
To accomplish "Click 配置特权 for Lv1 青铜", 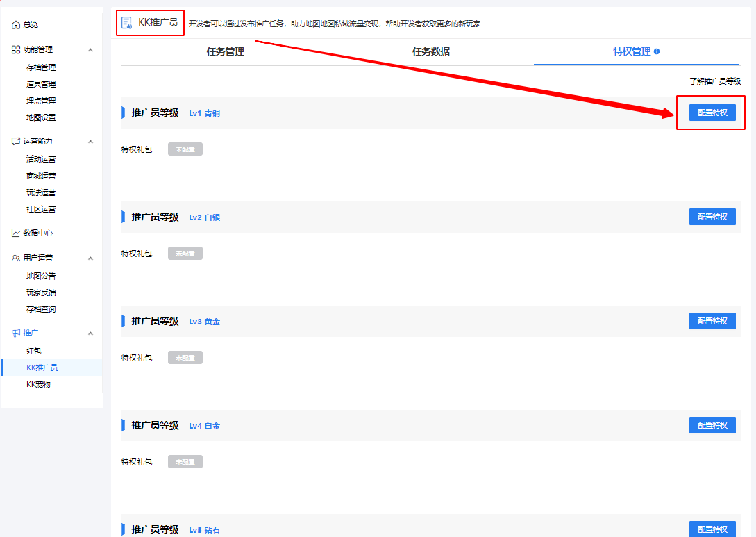I will point(712,113).
